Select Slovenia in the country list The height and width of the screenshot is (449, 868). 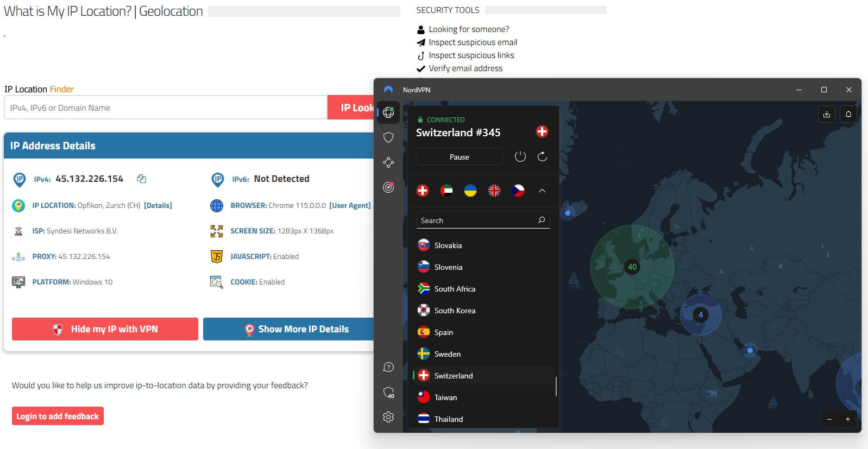(483, 267)
